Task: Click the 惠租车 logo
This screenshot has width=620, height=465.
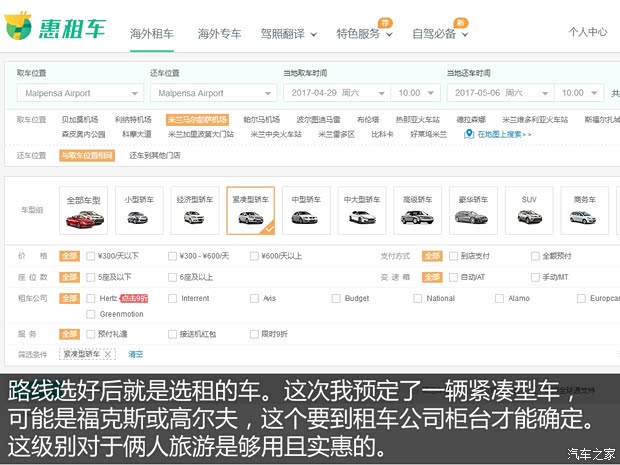Action: pos(55,26)
